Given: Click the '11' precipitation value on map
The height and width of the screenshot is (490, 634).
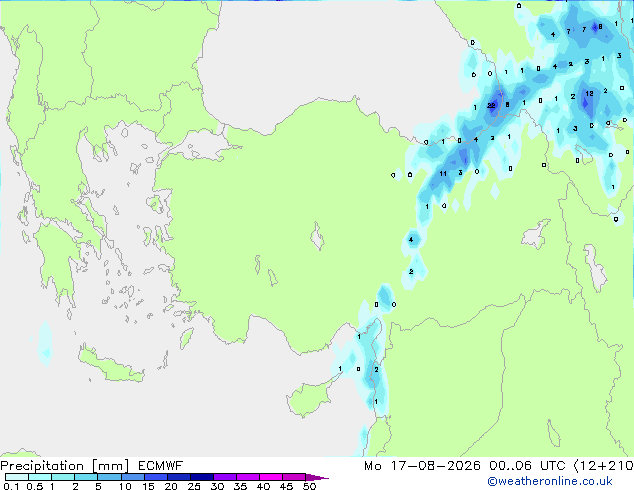Looking at the screenshot, I should (x=443, y=173).
